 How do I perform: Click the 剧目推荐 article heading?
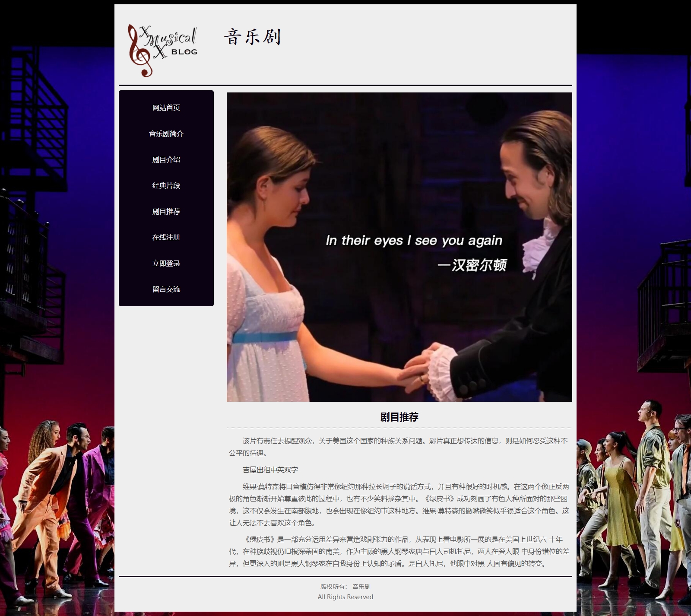click(399, 417)
